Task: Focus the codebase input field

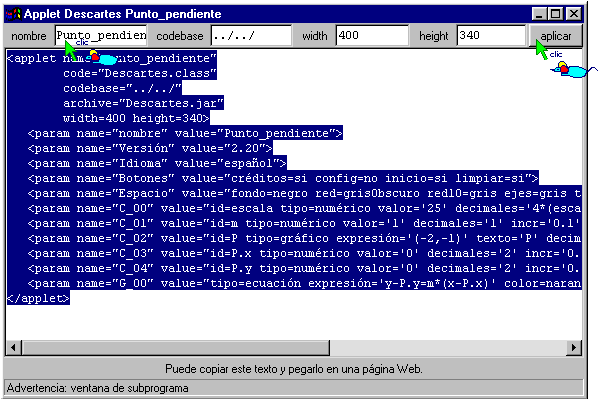Action: pos(251,36)
